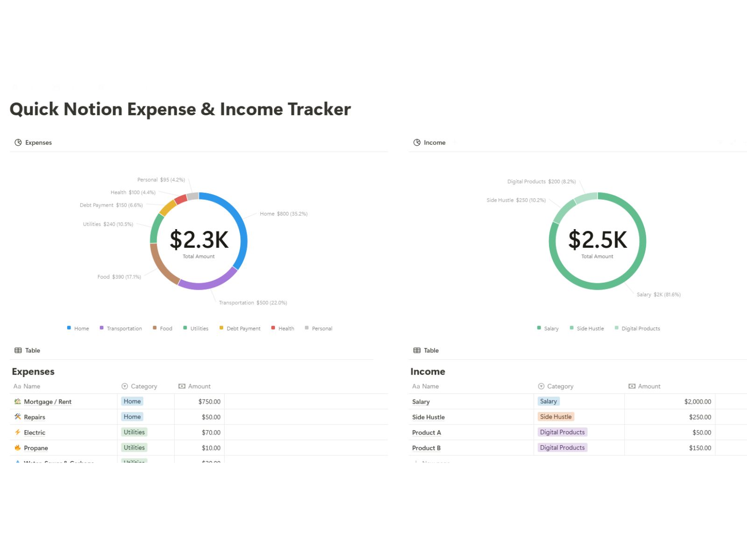Screen dimensions: 747x560
Task: Click the fire icon next to Propane
Action: [x=17, y=448]
